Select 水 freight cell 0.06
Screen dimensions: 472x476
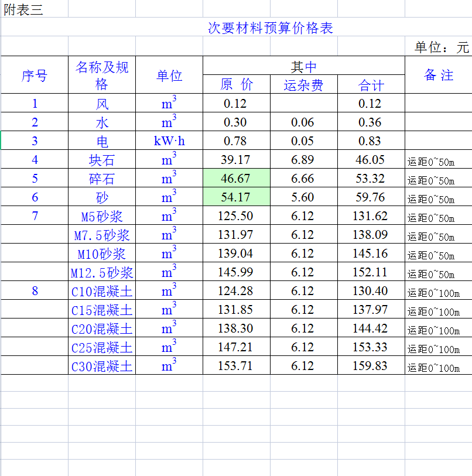304,122
